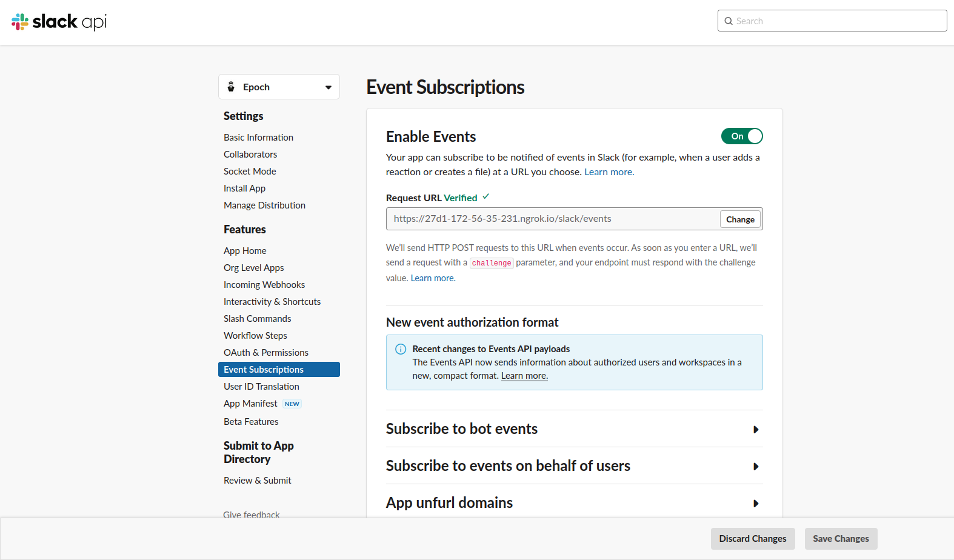The height and width of the screenshot is (560, 954).
Task: Click Learn more under Enable Events description
Action: pos(609,172)
